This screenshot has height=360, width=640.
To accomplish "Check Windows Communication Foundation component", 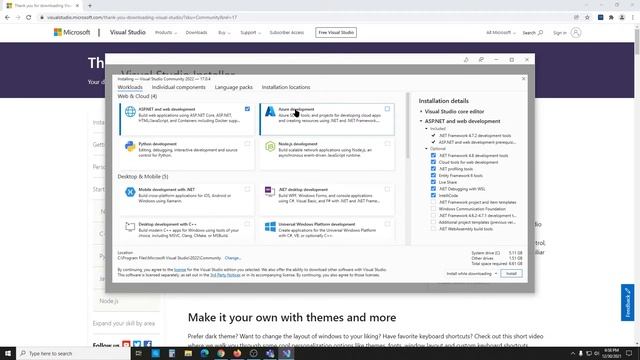I will [433, 209].
